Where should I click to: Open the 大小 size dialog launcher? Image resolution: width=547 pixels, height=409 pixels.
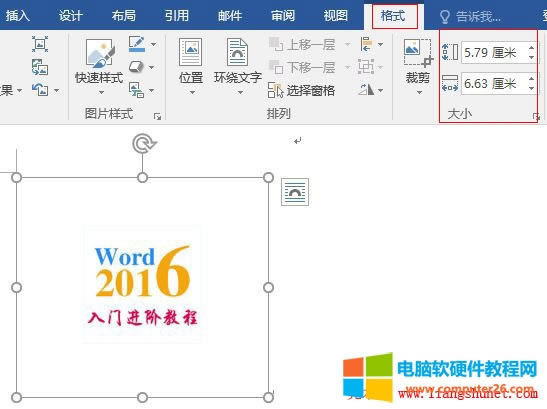click(536, 117)
